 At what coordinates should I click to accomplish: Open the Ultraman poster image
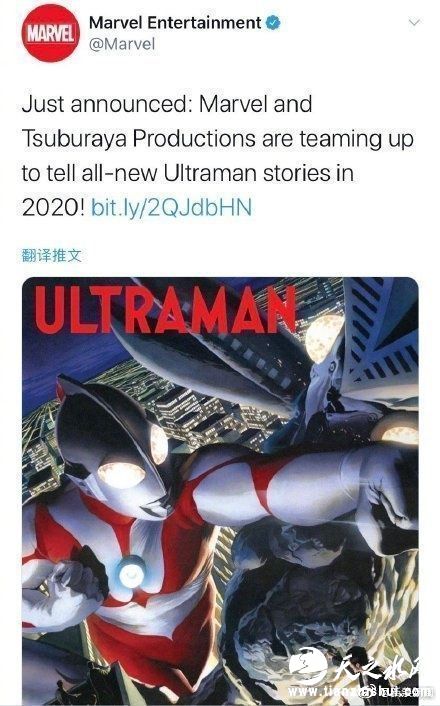coord(220,491)
